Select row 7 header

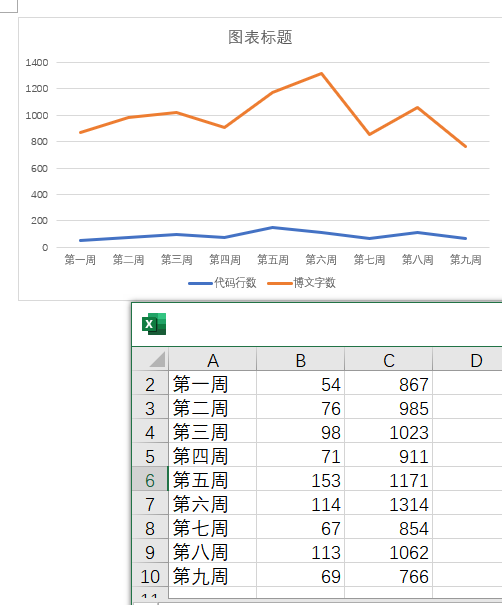coord(150,503)
